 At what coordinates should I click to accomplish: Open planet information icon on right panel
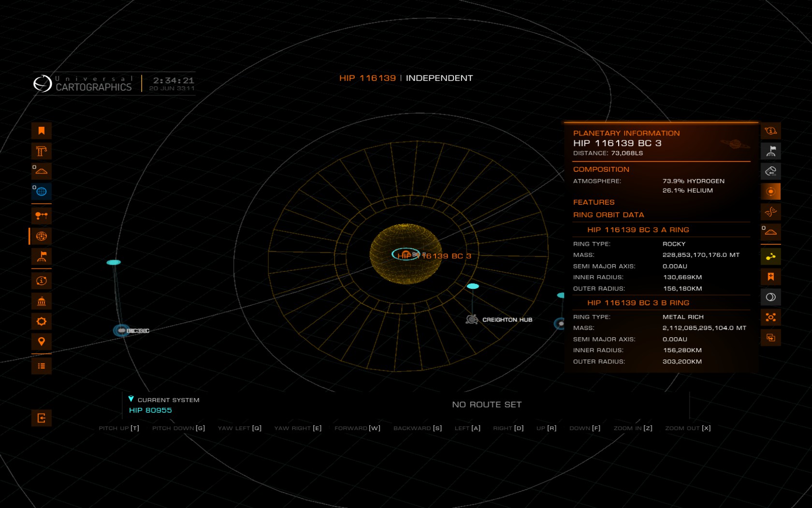tap(771, 131)
